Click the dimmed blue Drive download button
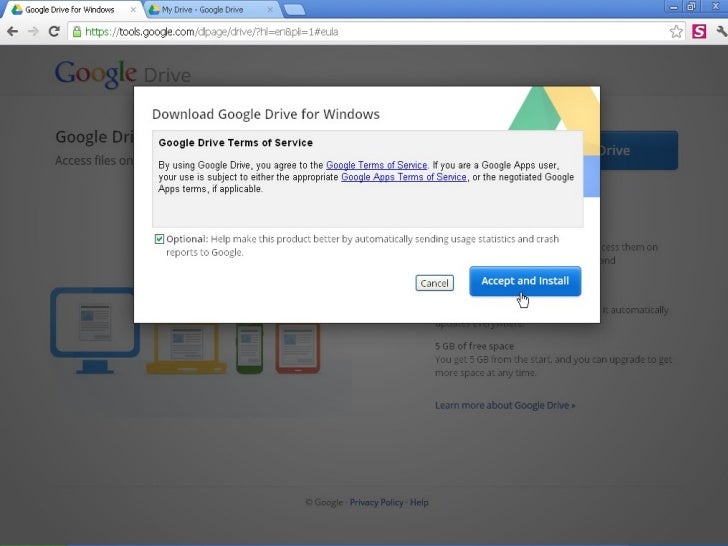Image resolution: width=728 pixels, height=546 pixels. pos(639,150)
